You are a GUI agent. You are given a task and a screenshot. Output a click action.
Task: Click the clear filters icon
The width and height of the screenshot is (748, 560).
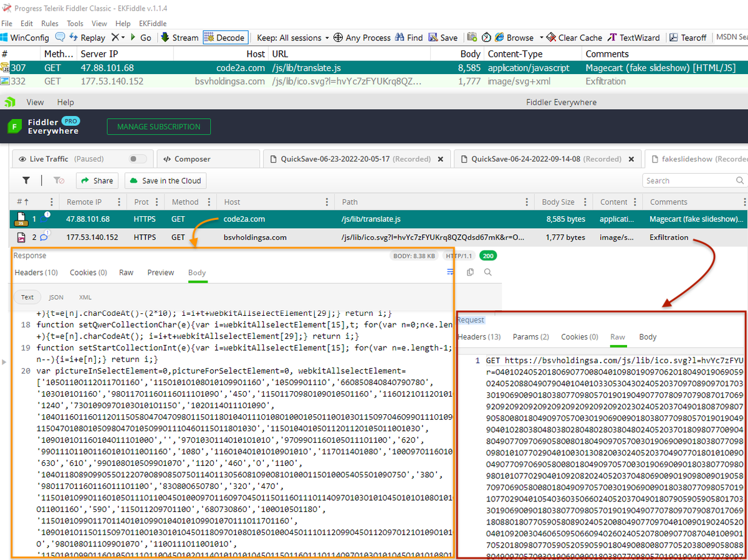(59, 181)
